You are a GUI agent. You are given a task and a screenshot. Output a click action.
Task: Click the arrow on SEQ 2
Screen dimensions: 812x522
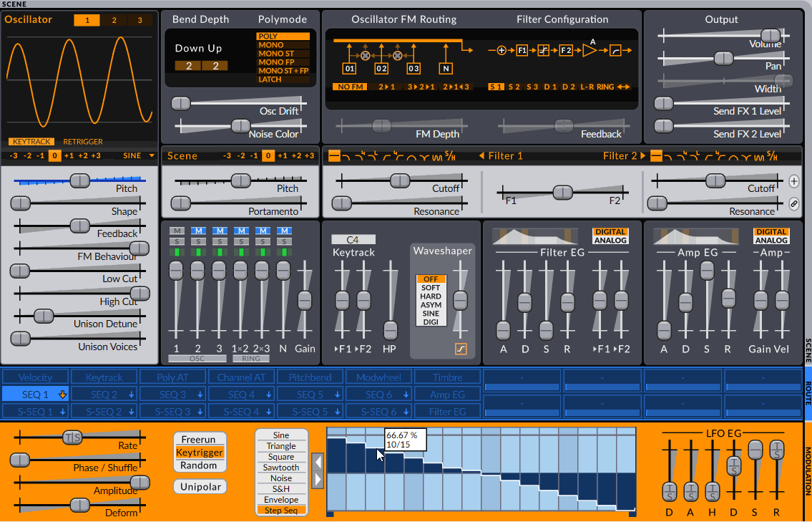(x=132, y=395)
